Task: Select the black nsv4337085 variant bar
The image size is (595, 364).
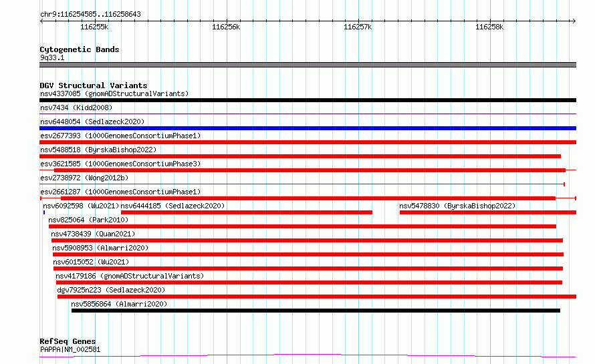Action: click(x=308, y=100)
